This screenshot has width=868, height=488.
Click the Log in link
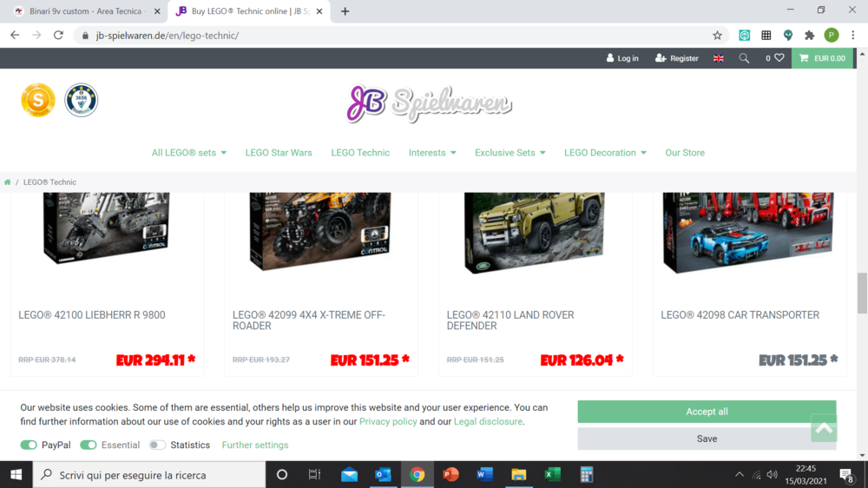pos(622,58)
